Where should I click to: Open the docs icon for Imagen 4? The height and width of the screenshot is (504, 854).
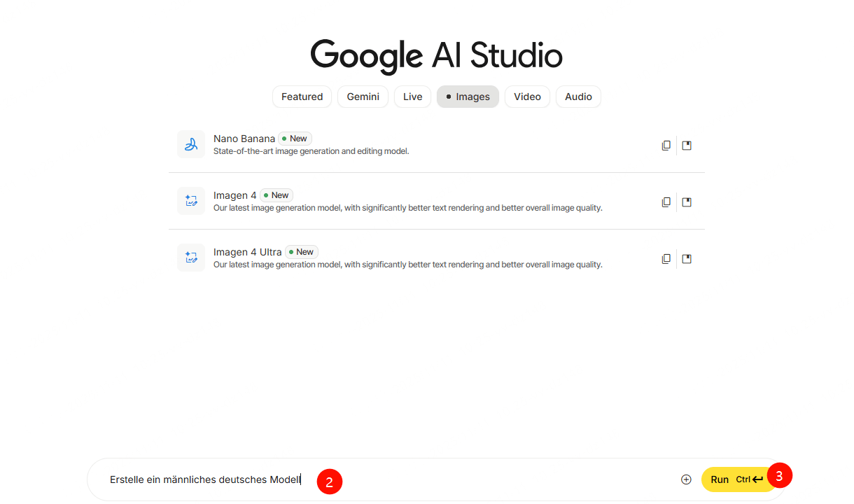click(x=687, y=202)
